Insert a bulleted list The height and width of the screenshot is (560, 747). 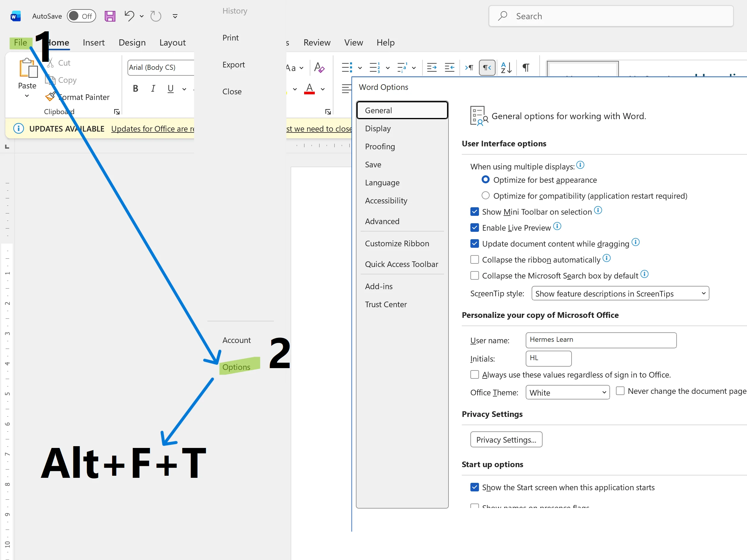point(347,67)
